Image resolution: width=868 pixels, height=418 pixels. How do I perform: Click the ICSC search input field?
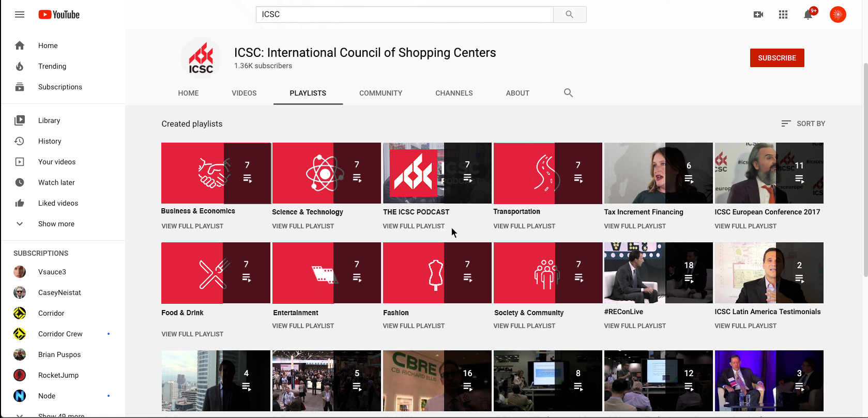coord(405,14)
